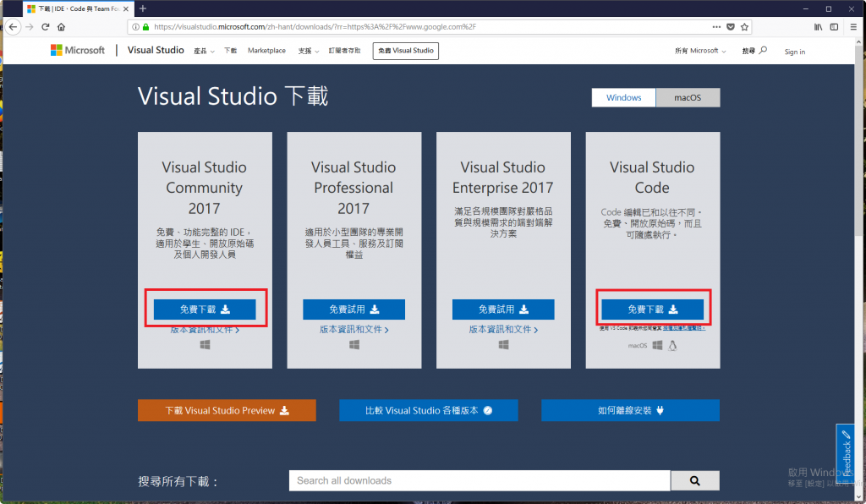Click the Visual Studio Code card title
The width and height of the screenshot is (866, 504).
(652, 178)
